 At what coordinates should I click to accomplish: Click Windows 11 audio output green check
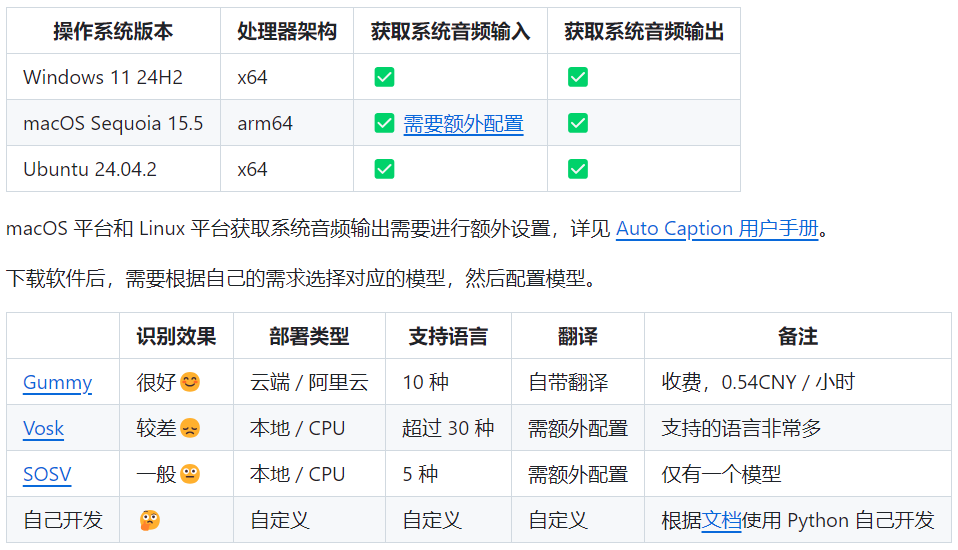pyautogui.click(x=578, y=77)
